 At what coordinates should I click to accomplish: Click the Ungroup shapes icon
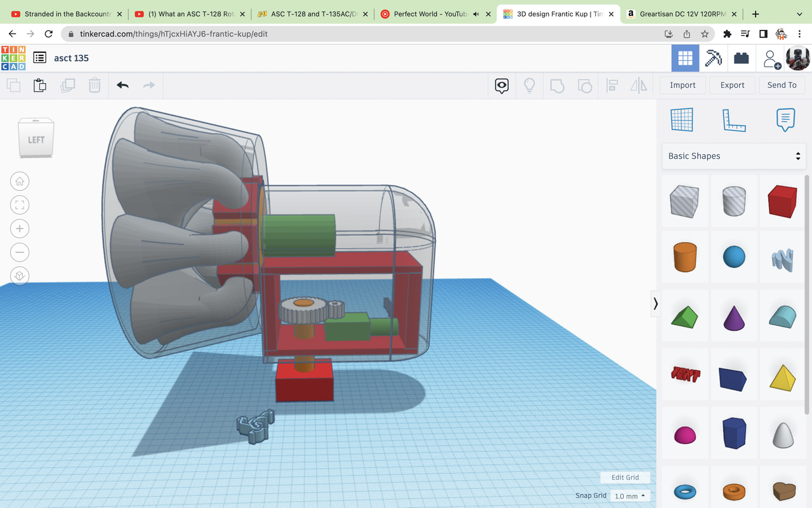[x=585, y=85]
